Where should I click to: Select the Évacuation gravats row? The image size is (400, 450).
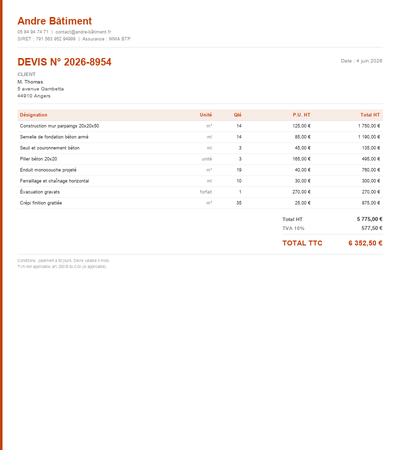click(200, 192)
